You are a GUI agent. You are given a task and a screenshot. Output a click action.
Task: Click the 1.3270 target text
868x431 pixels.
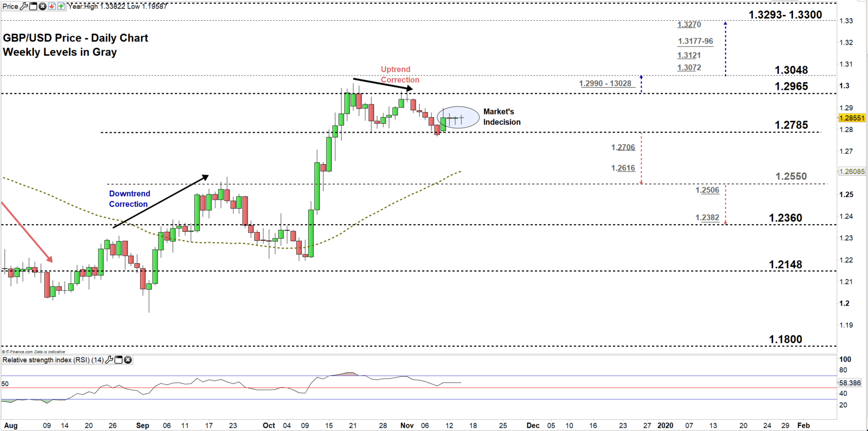[x=689, y=24]
